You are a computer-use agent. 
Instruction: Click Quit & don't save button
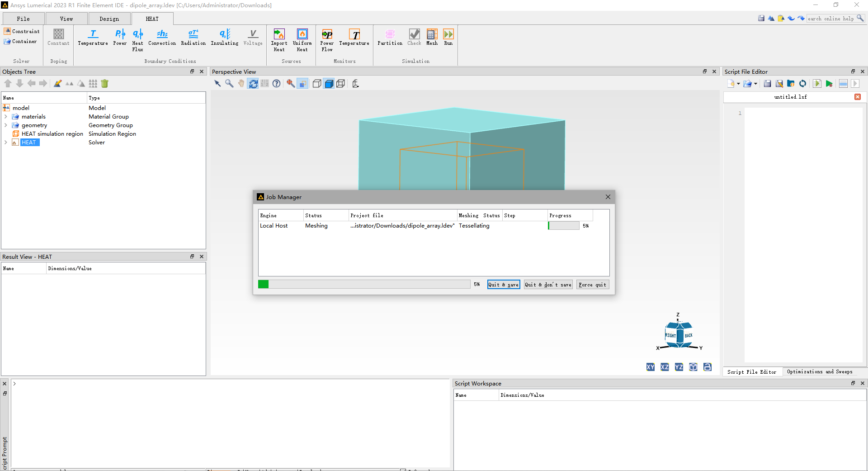[548, 285]
